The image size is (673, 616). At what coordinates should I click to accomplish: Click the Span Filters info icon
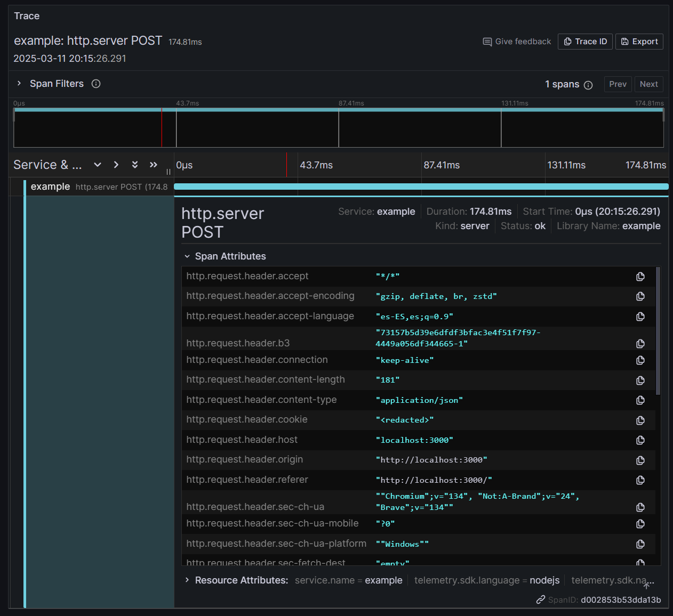pyautogui.click(x=96, y=84)
